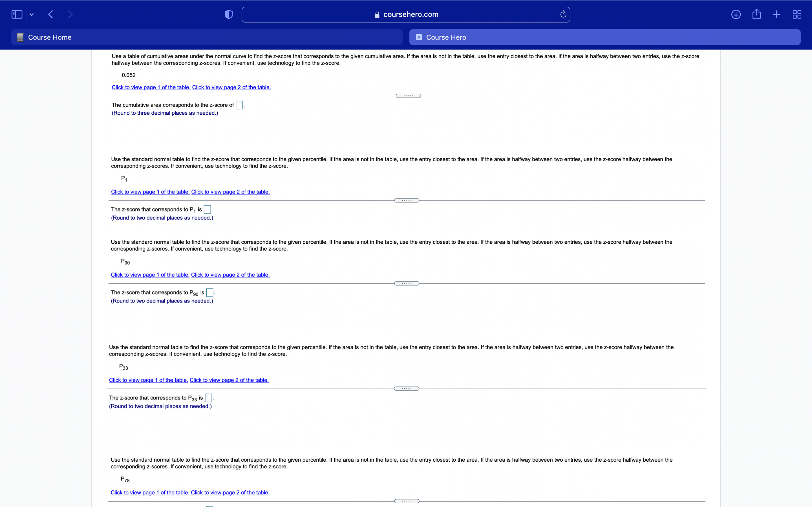This screenshot has width=812, height=507.
Task: Open the sidebar options dropdown chevron
Action: (32, 14)
